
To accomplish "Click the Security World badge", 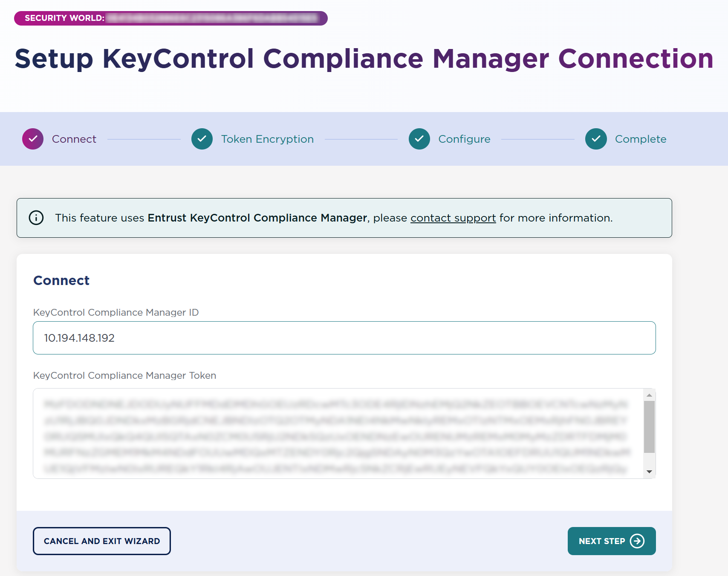I will click(171, 18).
